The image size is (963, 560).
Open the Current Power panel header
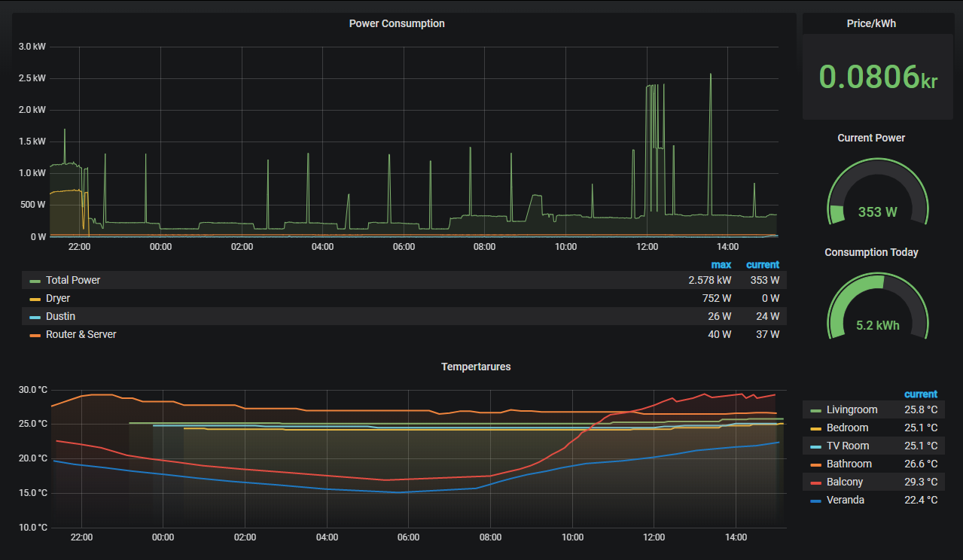(871, 138)
